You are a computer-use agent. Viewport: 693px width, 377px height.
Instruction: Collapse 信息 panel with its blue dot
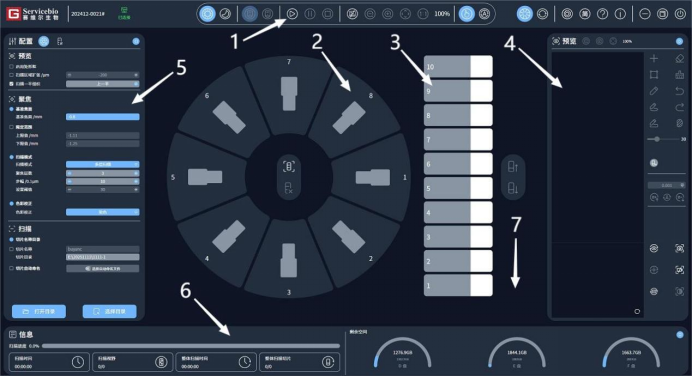680,335
